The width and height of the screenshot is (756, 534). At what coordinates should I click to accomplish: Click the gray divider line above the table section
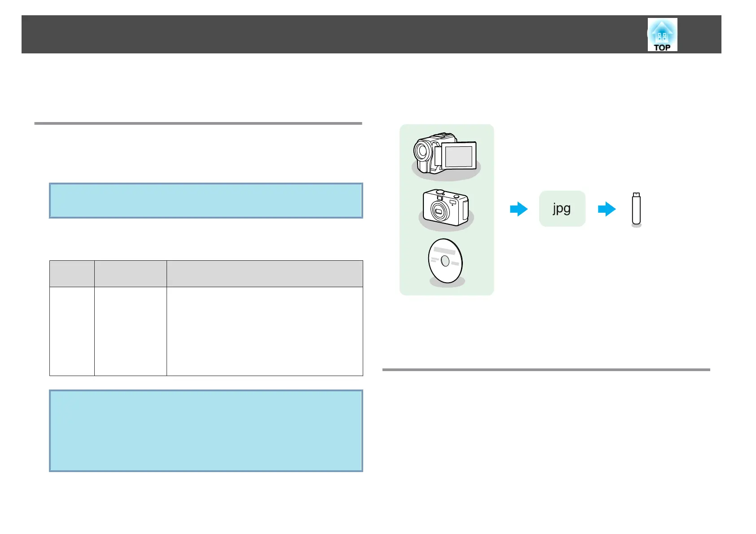[x=198, y=123]
